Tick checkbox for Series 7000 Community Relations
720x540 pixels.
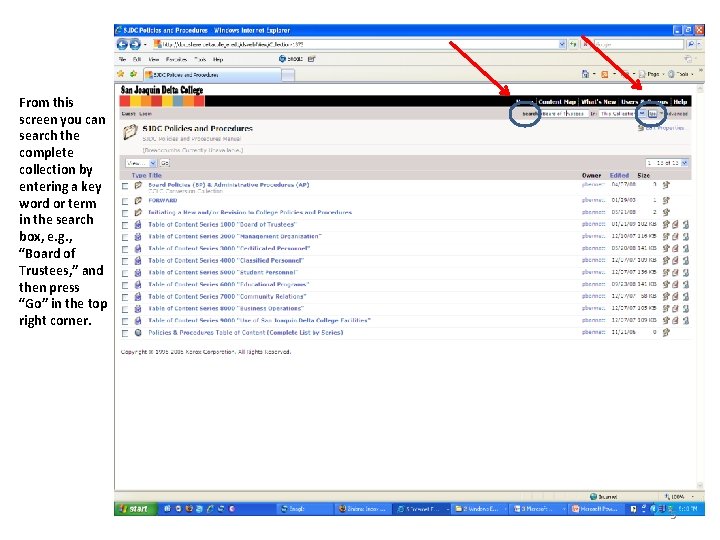(125, 297)
